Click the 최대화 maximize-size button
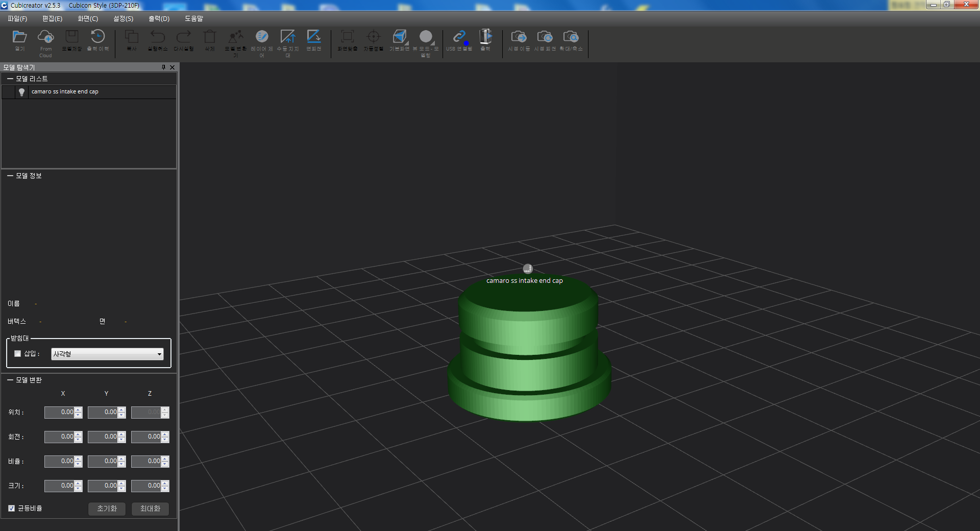The width and height of the screenshot is (980, 531). point(150,509)
